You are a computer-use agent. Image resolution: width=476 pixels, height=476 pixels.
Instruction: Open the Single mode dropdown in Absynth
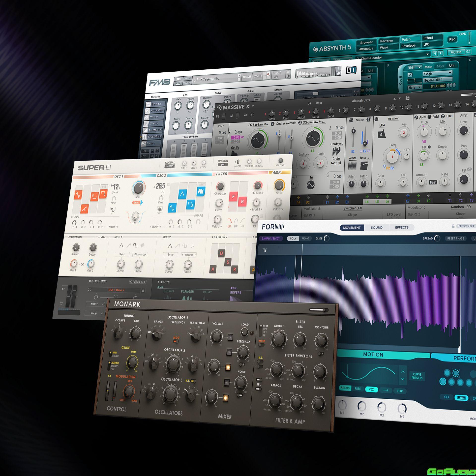[438, 73]
